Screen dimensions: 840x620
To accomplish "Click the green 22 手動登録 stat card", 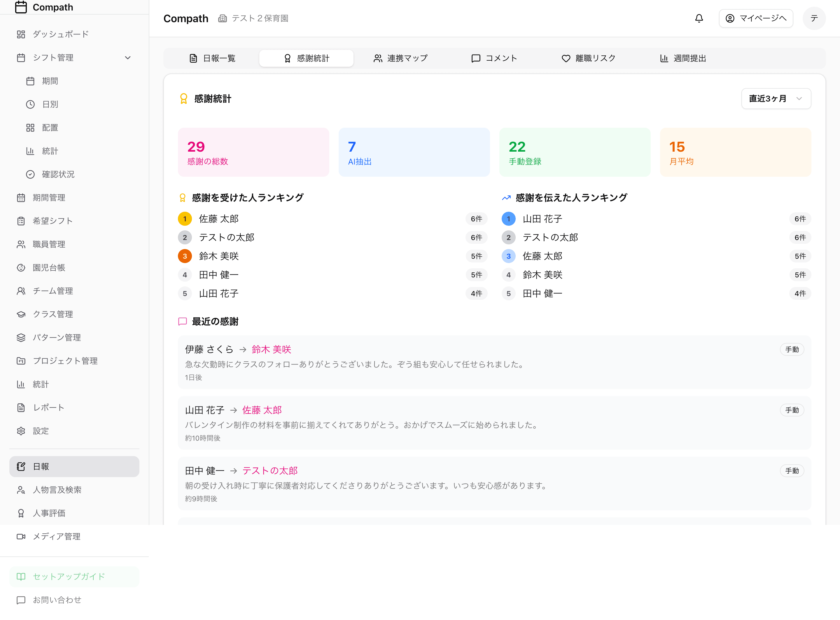I will 574,152.
